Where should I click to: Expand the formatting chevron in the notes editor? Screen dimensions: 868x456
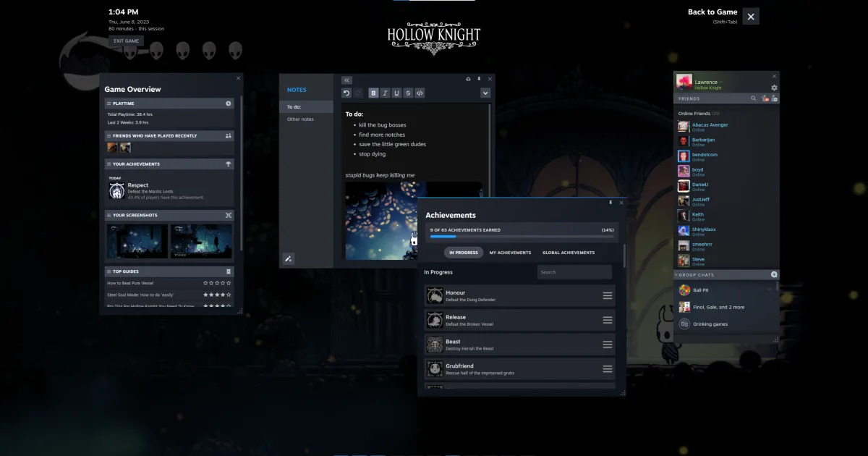[x=485, y=93]
